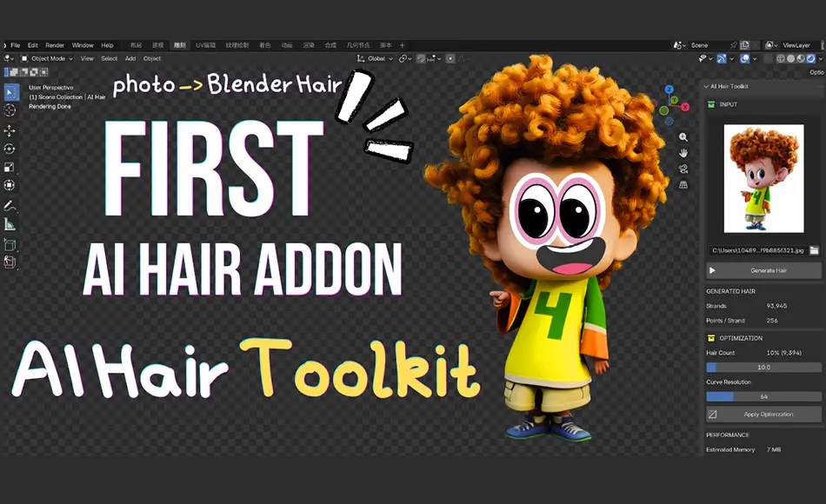The width and height of the screenshot is (826, 504).
Task: Select the Rotate tool
Action: tap(10, 149)
